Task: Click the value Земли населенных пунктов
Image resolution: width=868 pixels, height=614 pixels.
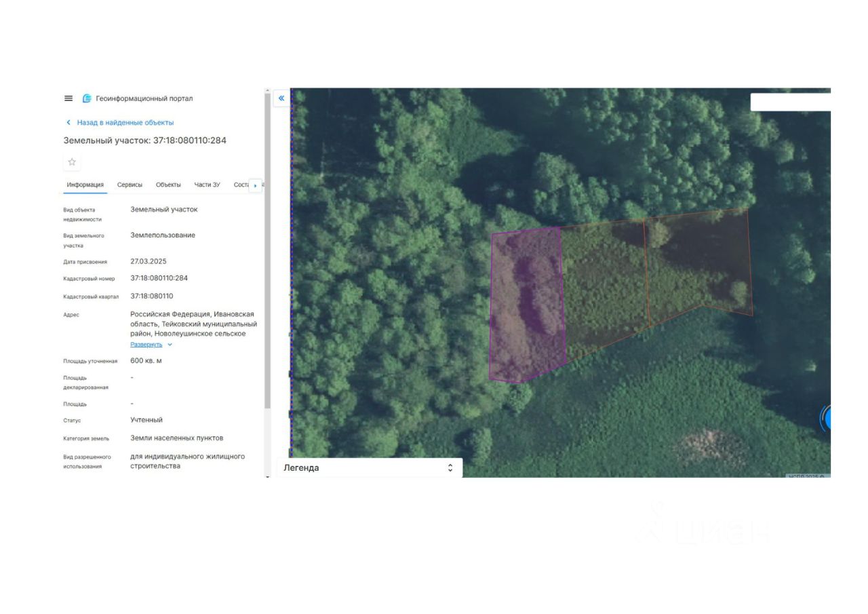Action: [x=177, y=438]
